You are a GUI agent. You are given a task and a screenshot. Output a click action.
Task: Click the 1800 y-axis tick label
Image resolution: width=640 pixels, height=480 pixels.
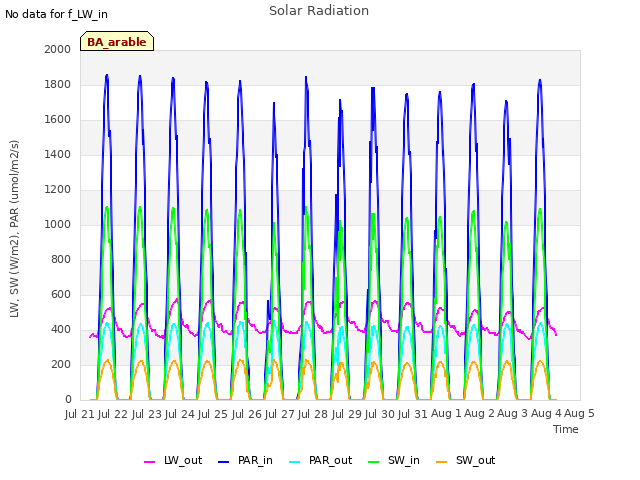click(58, 84)
